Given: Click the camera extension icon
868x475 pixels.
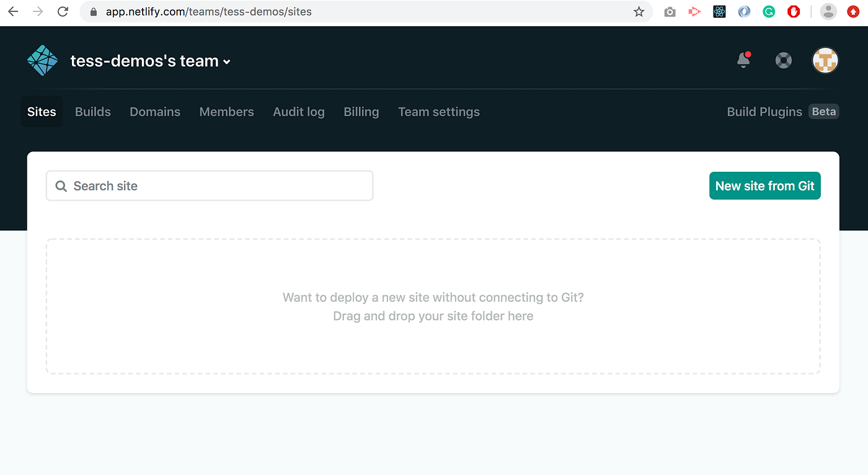Looking at the screenshot, I should tap(670, 12).
